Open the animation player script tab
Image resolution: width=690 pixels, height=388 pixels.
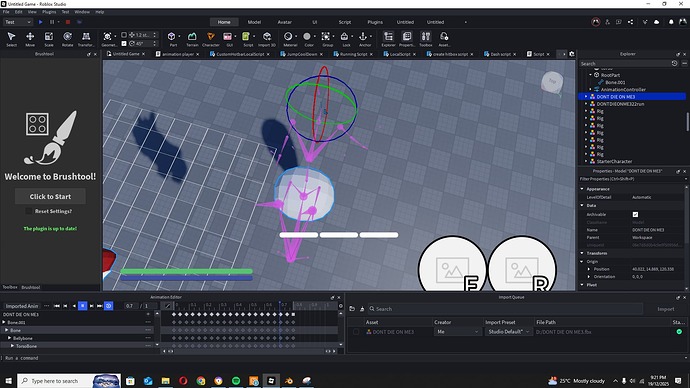[177, 54]
